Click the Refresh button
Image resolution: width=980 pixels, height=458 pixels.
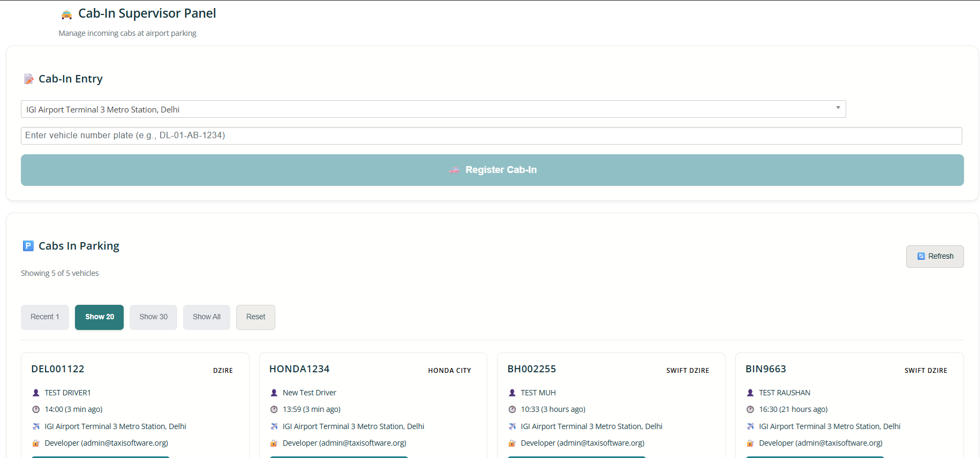coord(935,257)
